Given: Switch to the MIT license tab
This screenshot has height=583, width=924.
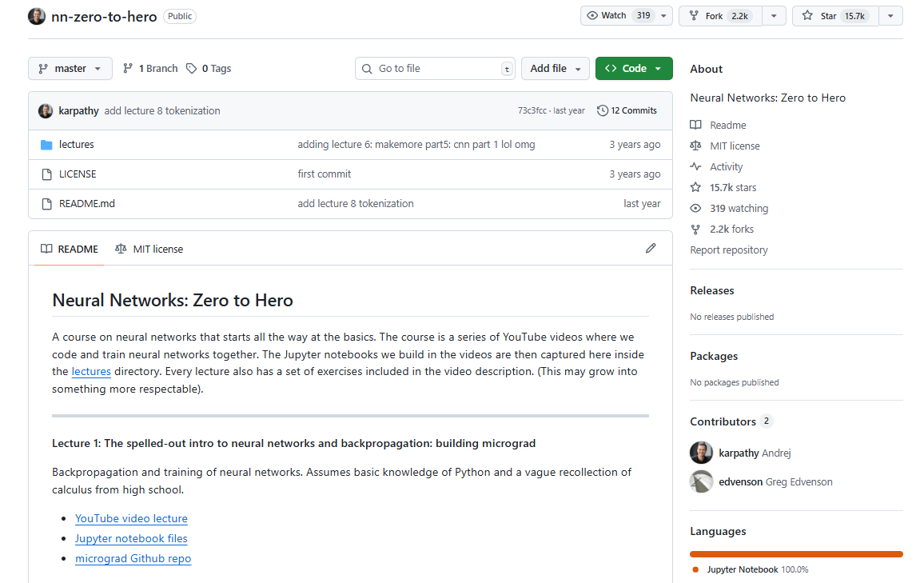Looking at the screenshot, I should pos(149,249).
